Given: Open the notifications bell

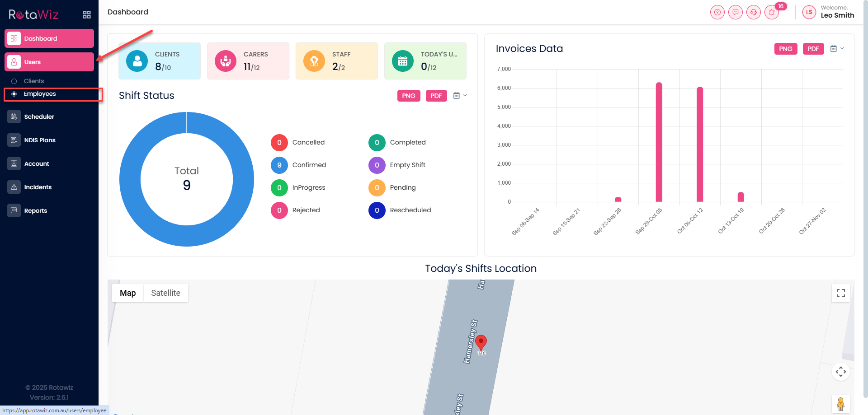Looking at the screenshot, I should 772,12.
